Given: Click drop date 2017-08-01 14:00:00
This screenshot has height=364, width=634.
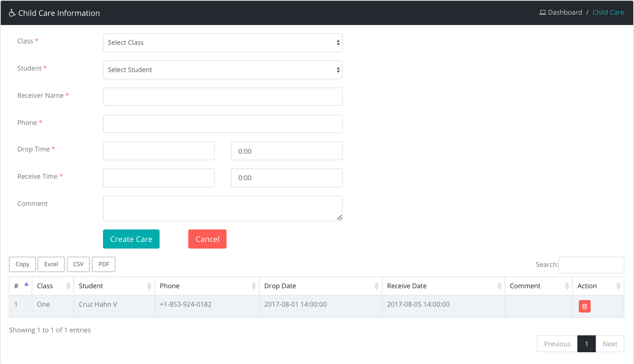Looking at the screenshot, I should click(295, 304).
